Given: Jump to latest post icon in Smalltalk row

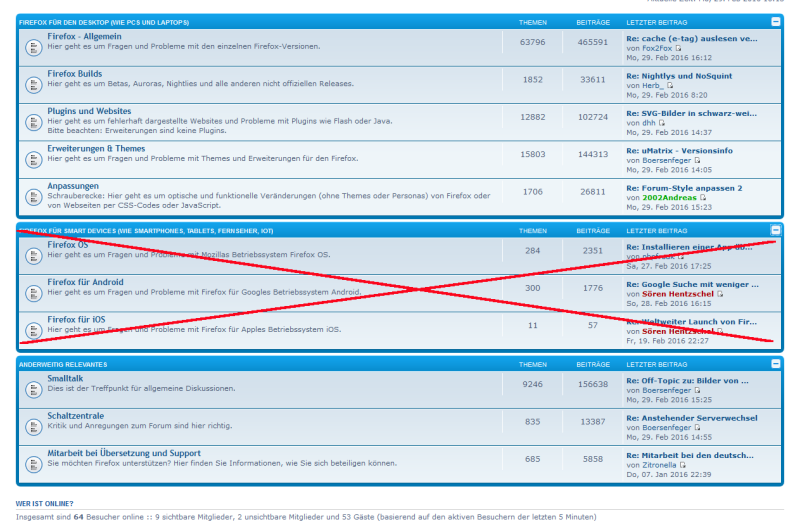Looking at the screenshot, I should click(x=697, y=390).
